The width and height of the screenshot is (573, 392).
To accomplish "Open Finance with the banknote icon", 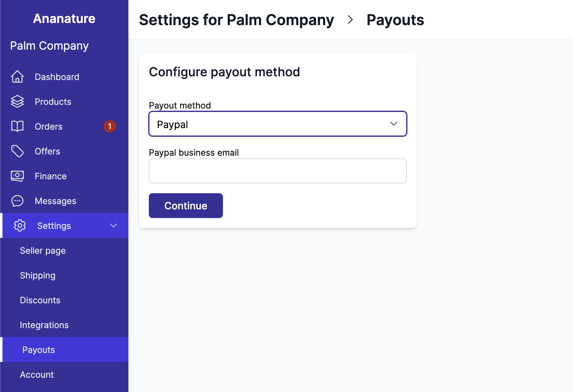I will [18, 176].
